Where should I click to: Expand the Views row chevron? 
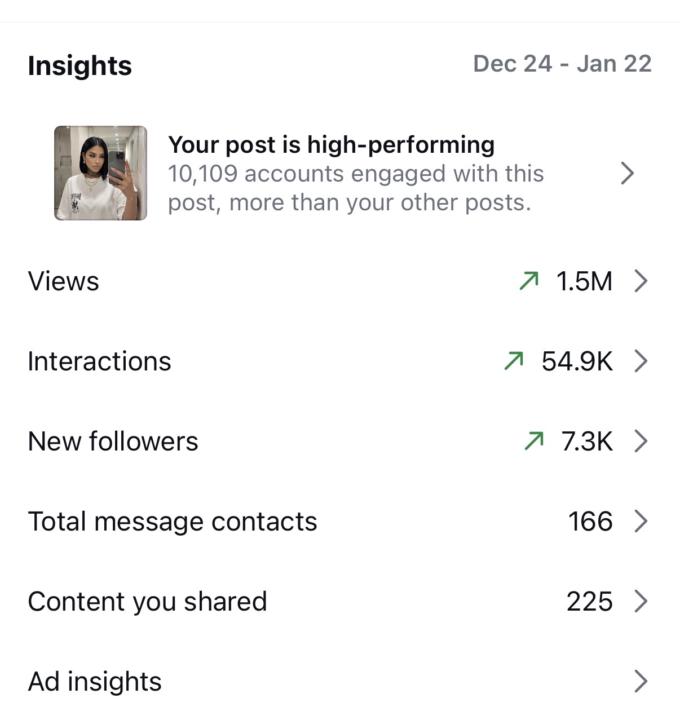pos(641,282)
